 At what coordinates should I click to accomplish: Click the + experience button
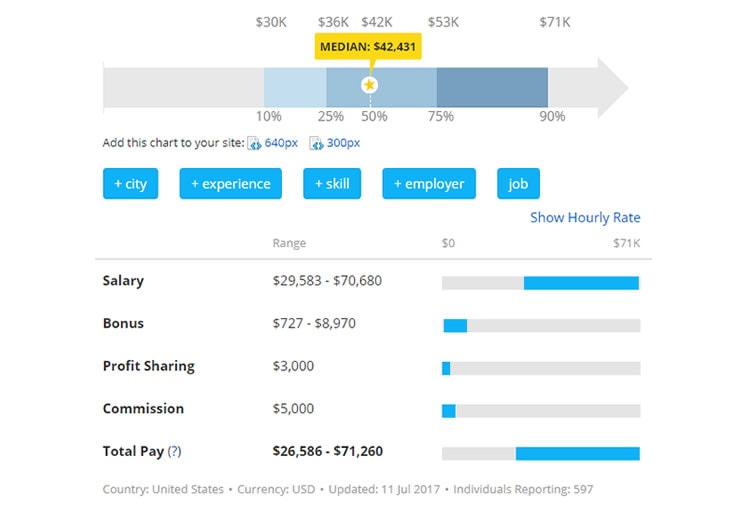click(231, 183)
